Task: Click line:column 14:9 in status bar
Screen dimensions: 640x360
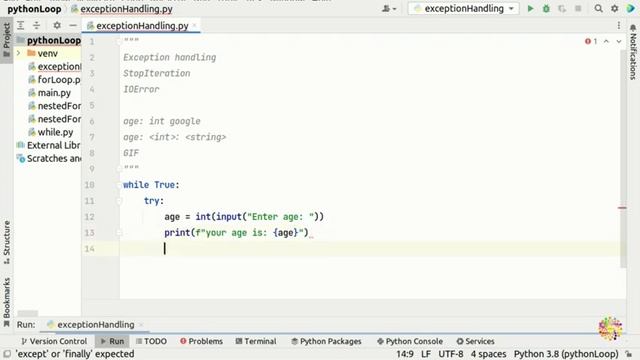Action: point(404,354)
